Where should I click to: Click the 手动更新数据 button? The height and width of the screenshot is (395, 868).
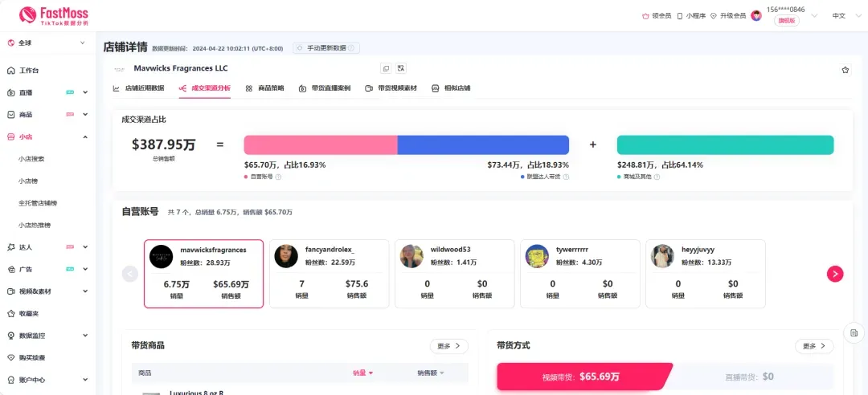(x=326, y=48)
